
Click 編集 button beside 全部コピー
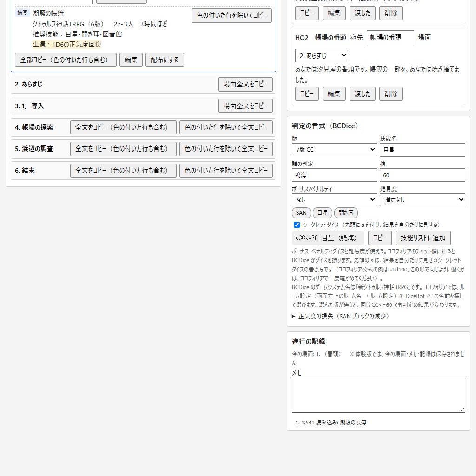[131, 60]
